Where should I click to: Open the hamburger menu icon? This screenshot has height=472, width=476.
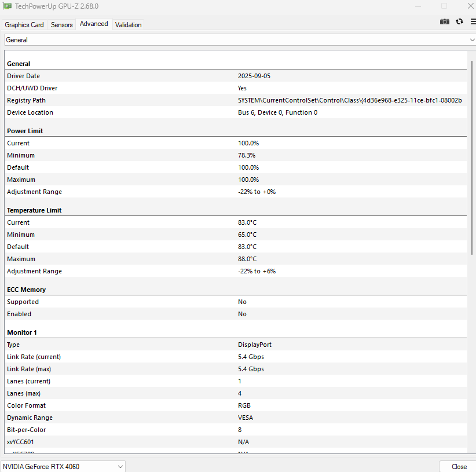(x=473, y=21)
